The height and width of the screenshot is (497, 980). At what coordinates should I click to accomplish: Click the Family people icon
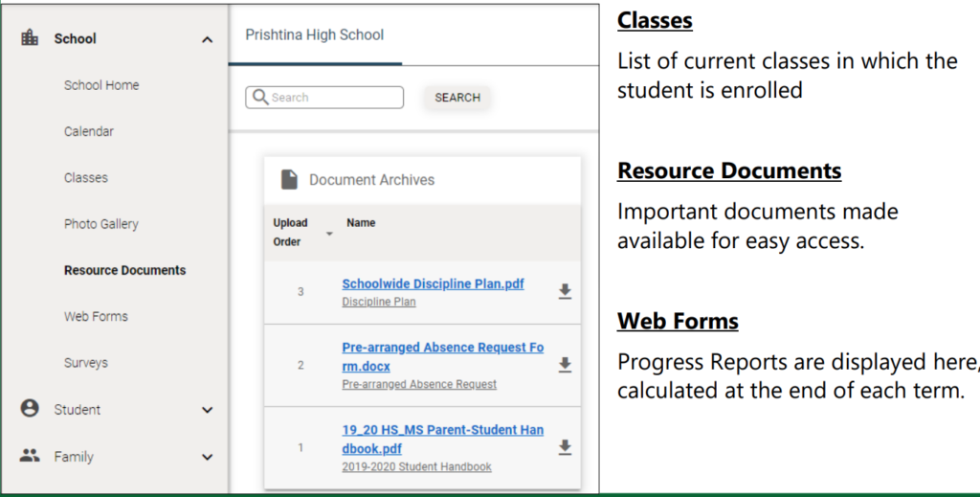(x=30, y=456)
